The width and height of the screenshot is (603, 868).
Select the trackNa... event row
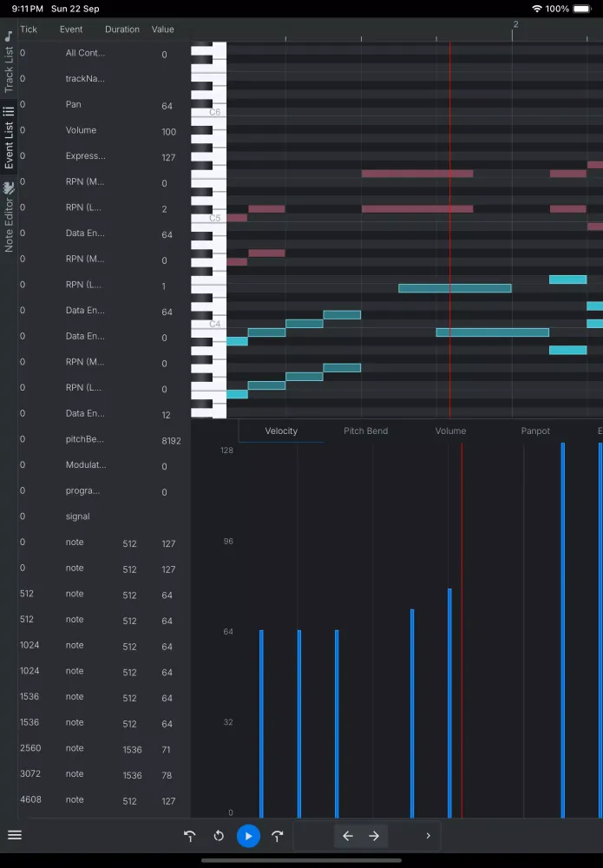coord(105,79)
